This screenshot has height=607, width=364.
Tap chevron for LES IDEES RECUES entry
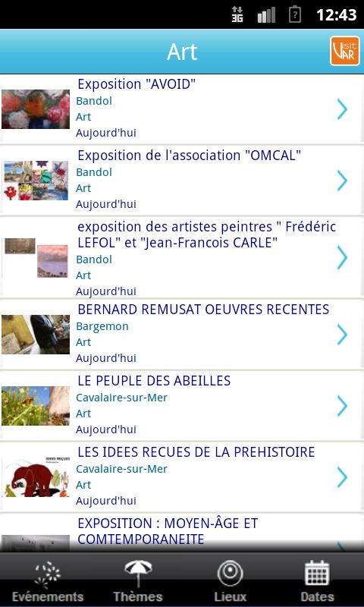click(342, 477)
